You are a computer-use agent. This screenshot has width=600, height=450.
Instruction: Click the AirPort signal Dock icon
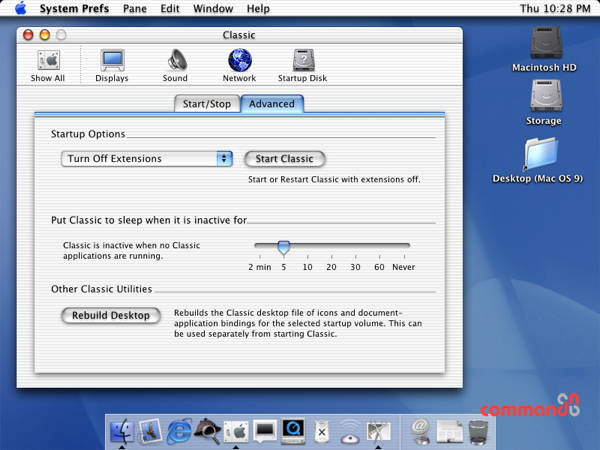point(350,432)
